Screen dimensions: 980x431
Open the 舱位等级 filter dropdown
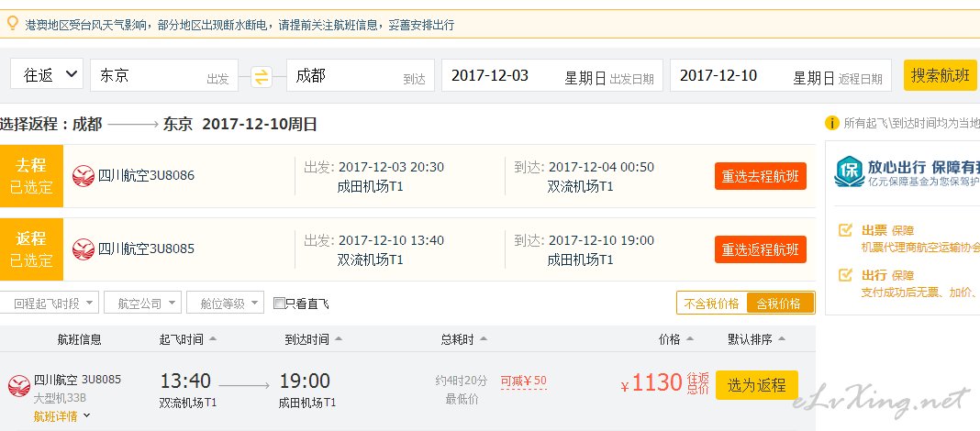click(x=225, y=303)
